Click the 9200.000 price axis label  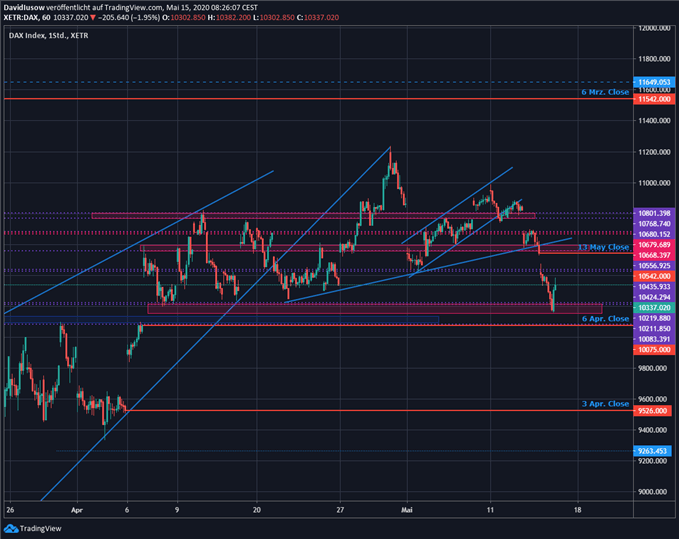coord(654,461)
